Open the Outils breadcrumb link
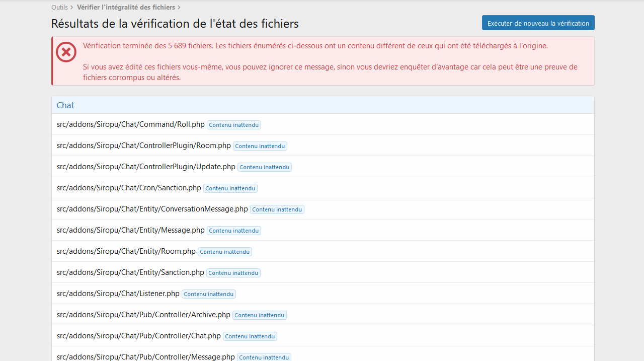This screenshot has width=644, height=361. tap(59, 7)
